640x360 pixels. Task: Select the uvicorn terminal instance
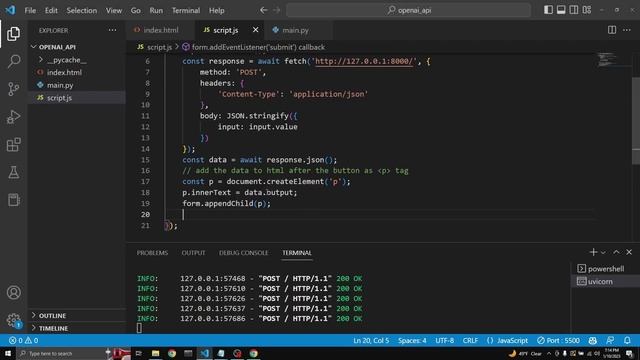coord(605,281)
